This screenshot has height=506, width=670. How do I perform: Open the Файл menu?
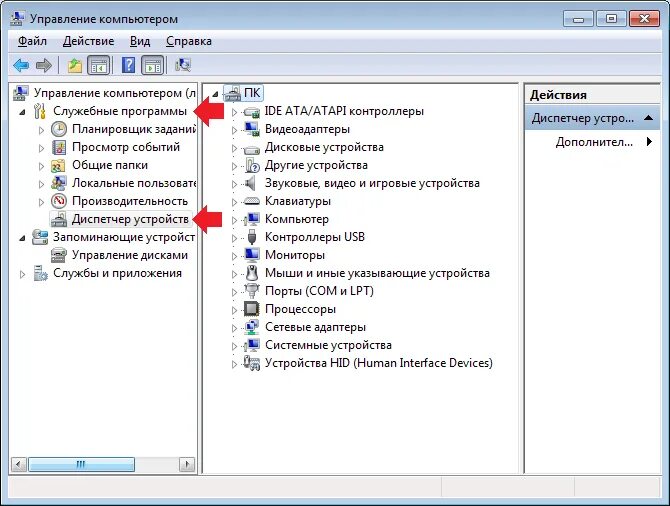pyautogui.click(x=32, y=41)
